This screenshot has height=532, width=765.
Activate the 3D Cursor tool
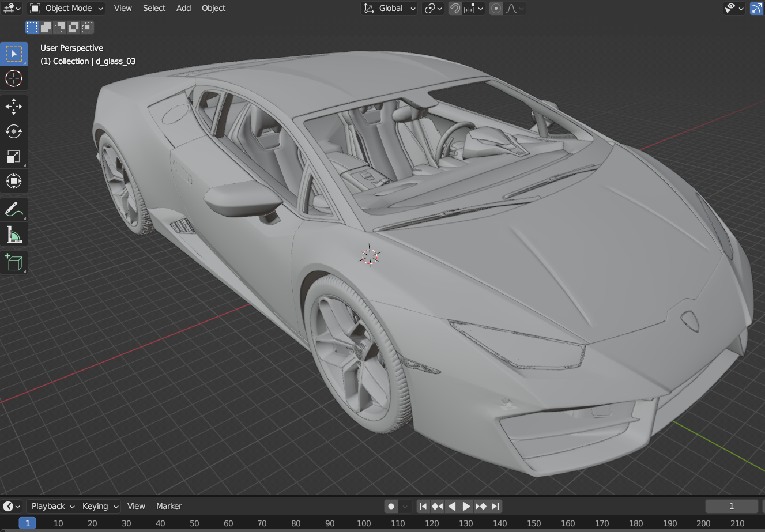[14, 78]
